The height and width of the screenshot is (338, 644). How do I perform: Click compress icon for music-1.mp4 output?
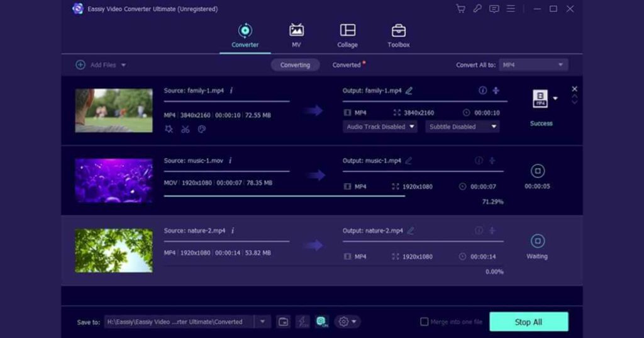(x=492, y=161)
